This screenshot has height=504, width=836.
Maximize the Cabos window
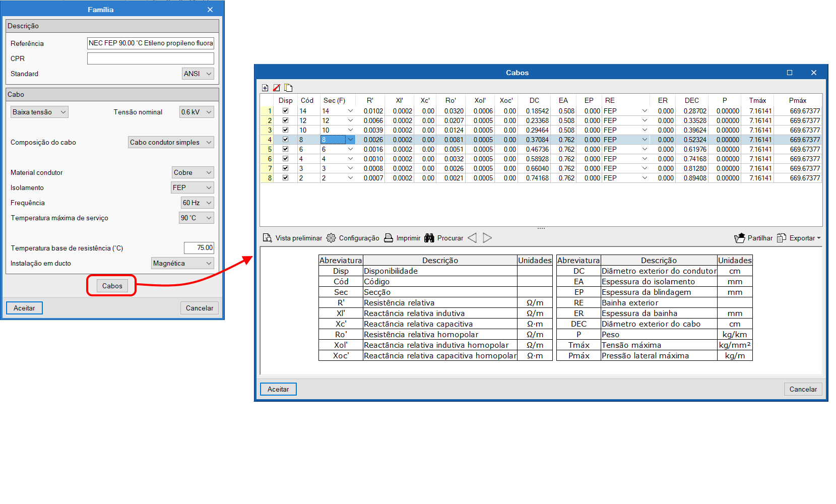tap(790, 73)
